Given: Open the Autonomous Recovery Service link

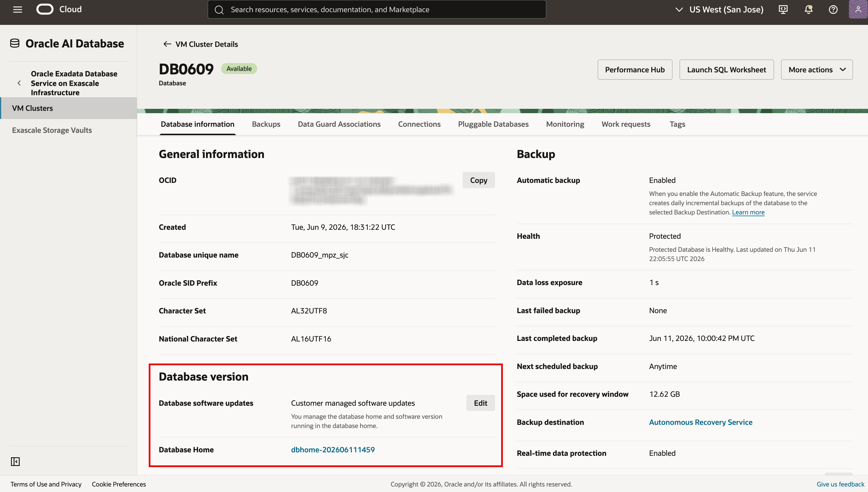Looking at the screenshot, I should point(700,422).
